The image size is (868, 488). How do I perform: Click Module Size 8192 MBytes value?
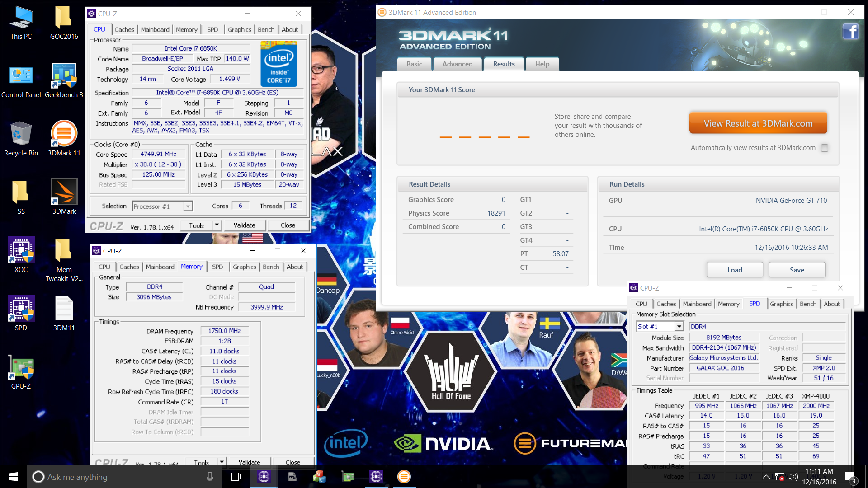pos(724,337)
